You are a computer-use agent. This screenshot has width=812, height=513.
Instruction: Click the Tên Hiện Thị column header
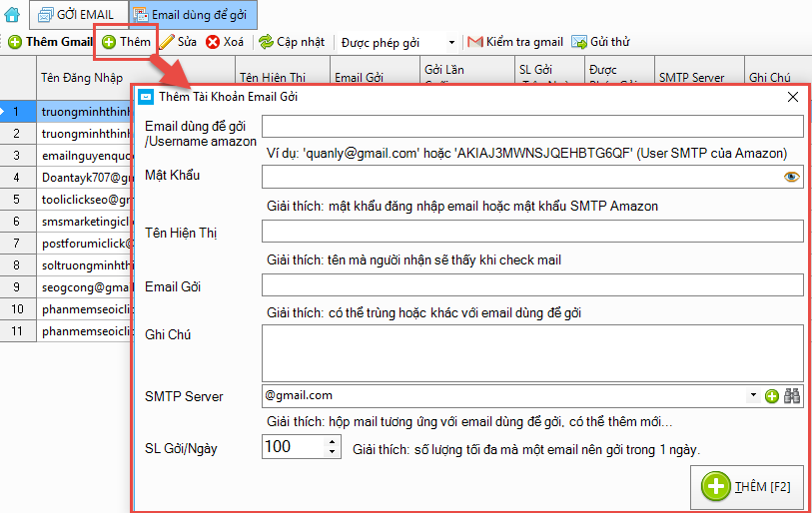pyautogui.click(x=283, y=71)
